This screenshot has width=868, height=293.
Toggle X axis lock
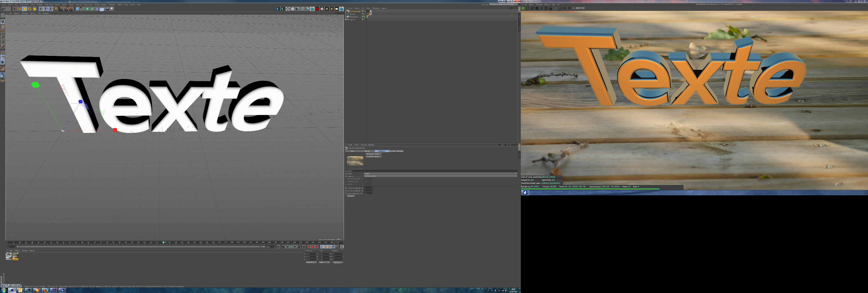click(41, 9)
